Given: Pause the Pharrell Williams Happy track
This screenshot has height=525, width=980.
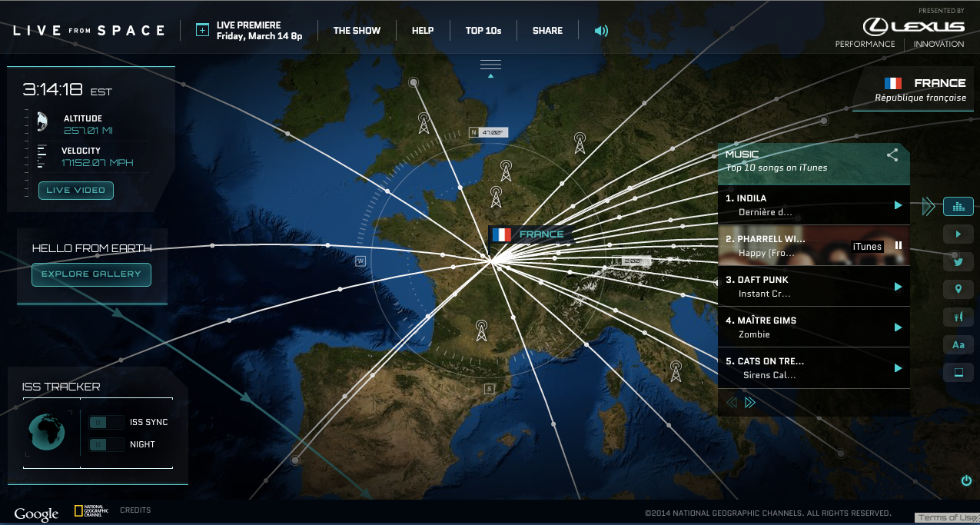Looking at the screenshot, I should pyautogui.click(x=898, y=246).
